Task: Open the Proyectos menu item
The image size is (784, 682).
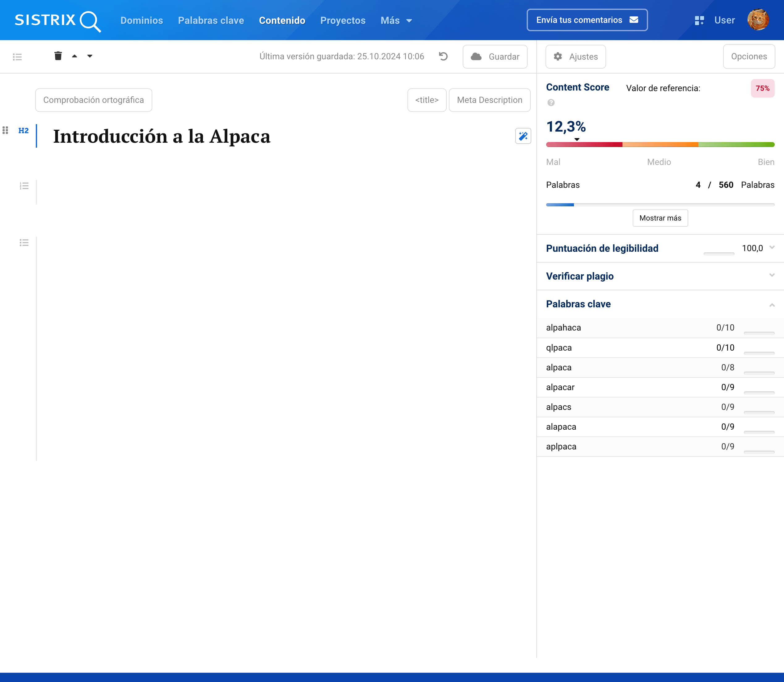Action: (343, 21)
